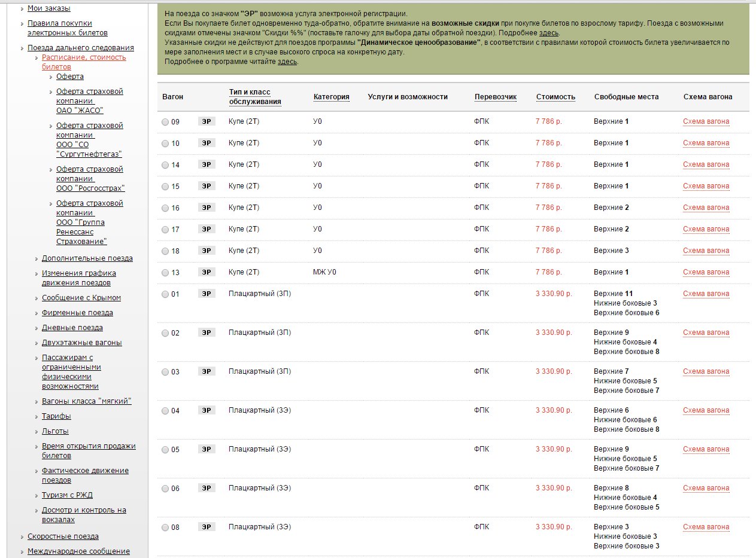Sort table by Категория header
This screenshot has width=756, height=558.
331,97
